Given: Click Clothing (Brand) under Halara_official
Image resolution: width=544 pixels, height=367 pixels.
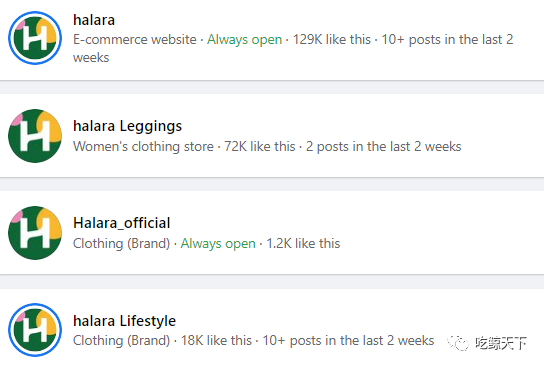Looking at the screenshot, I should 121,244.
